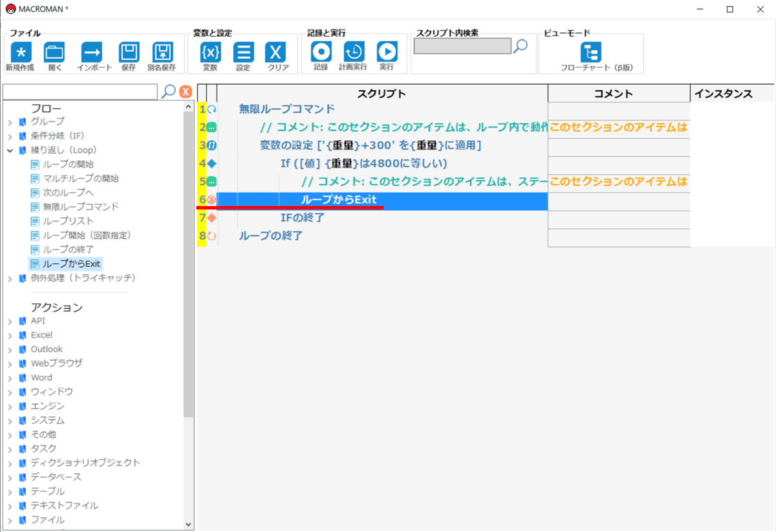Click the スクリプト内検索 search input field
The height and width of the screenshot is (532, 776).
[x=462, y=47]
